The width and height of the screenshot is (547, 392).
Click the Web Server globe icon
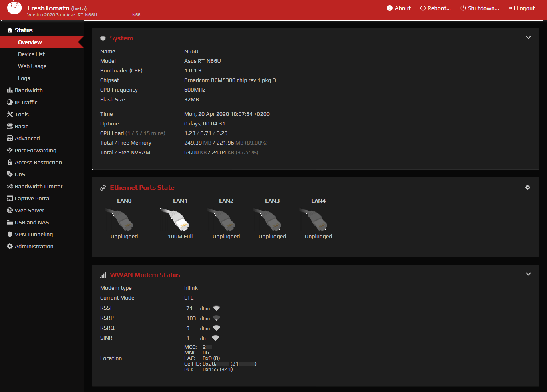coord(10,210)
